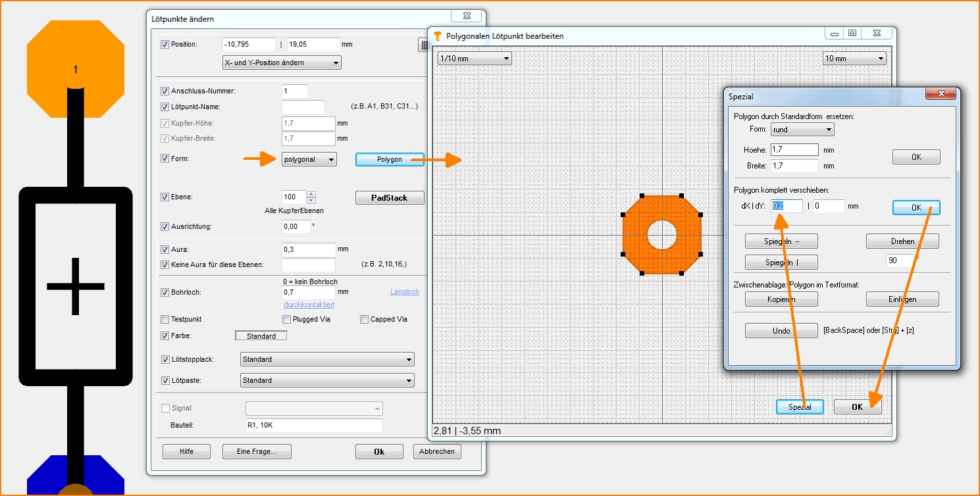Click the Polygon button
The height and width of the screenshot is (496, 980).
(390, 160)
